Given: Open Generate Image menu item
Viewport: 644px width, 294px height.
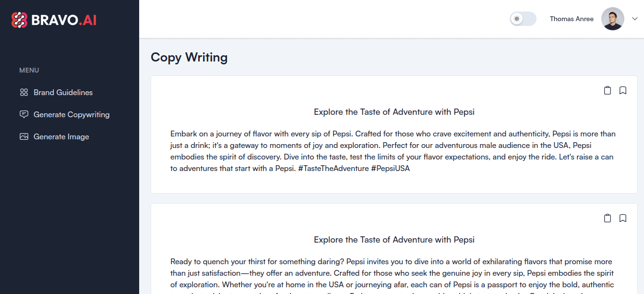Looking at the screenshot, I should [61, 136].
